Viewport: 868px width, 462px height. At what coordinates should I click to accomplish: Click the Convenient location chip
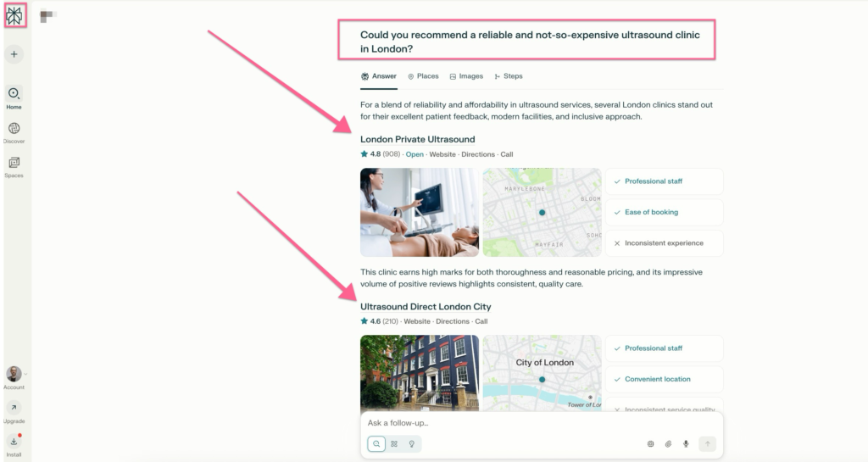(x=665, y=380)
